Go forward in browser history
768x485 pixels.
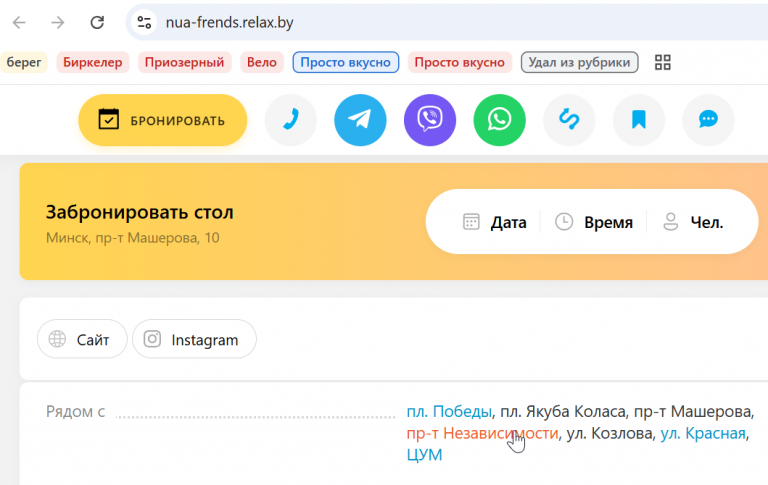tap(58, 23)
